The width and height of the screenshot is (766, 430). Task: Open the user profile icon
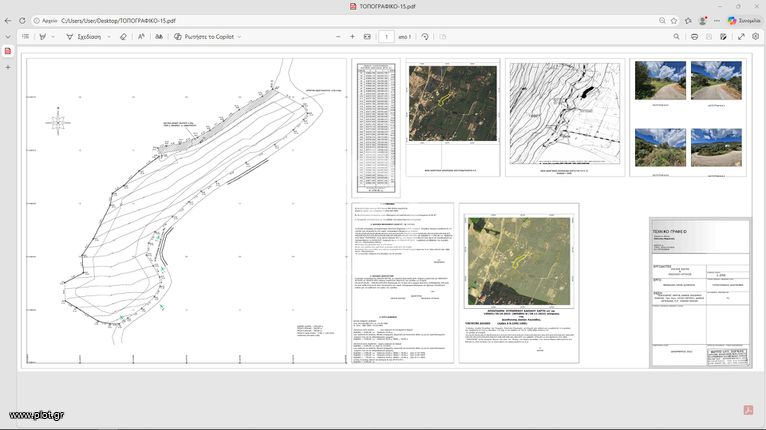pyautogui.click(x=703, y=21)
